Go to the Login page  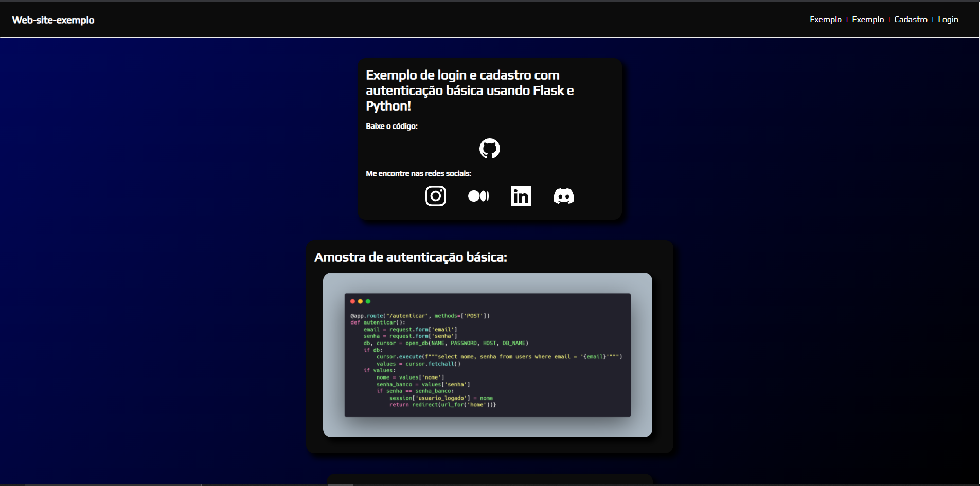coord(948,20)
